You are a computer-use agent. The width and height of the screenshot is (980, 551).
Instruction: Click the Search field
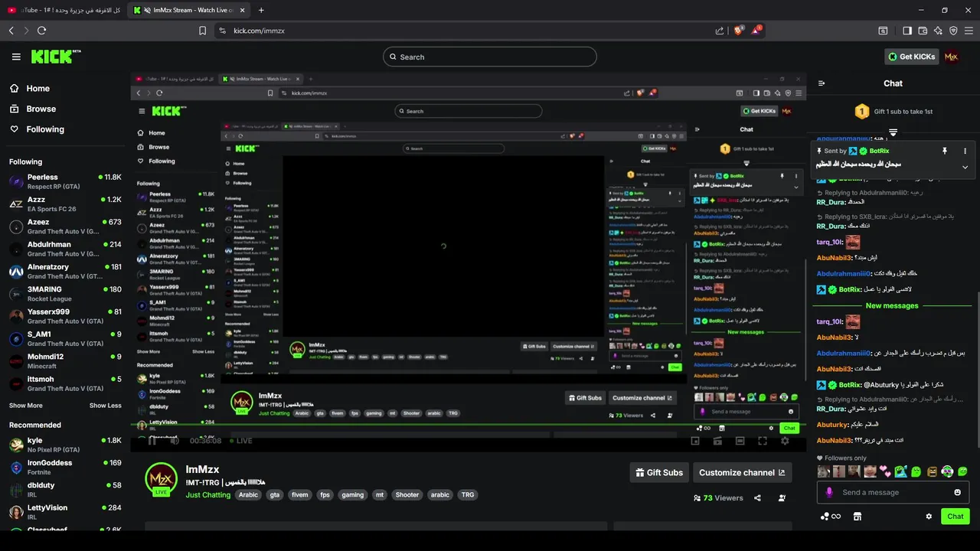click(x=490, y=57)
